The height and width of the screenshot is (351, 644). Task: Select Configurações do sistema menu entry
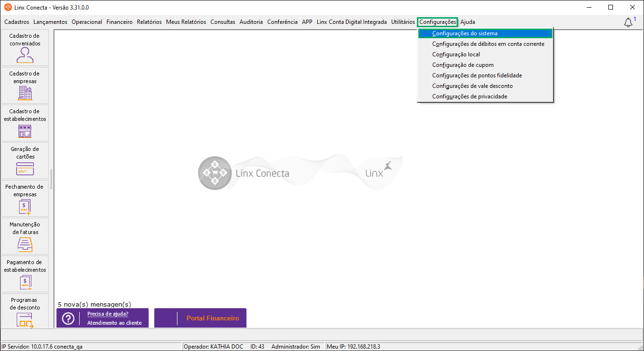tap(485, 33)
